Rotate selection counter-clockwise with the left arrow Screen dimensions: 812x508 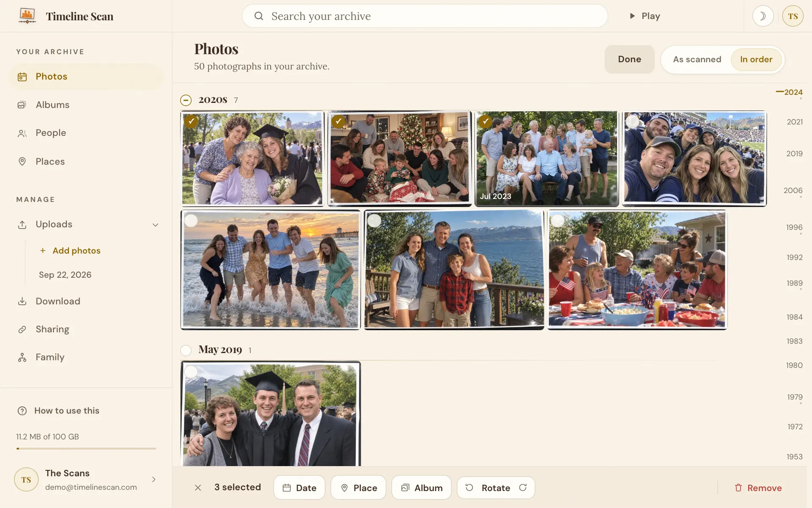pos(469,488)
